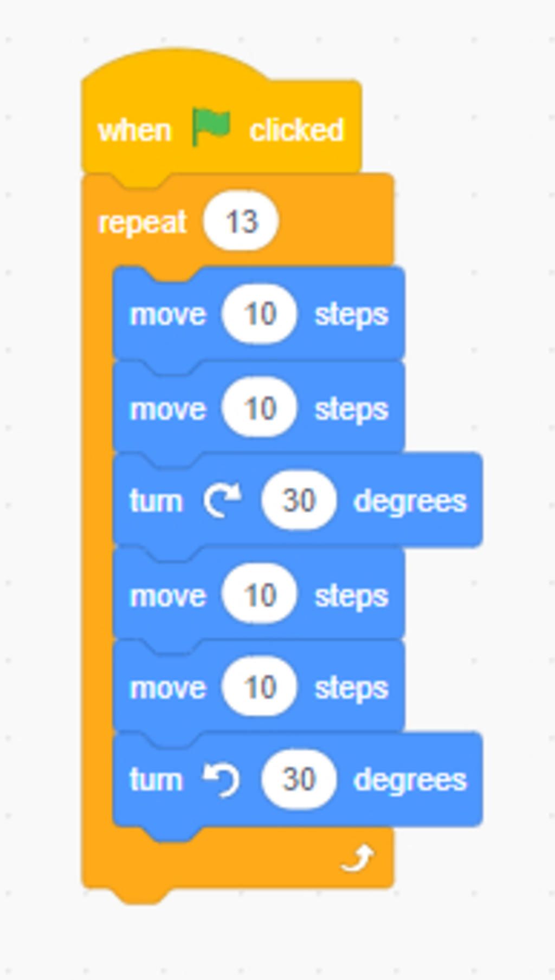
Task: Click "move" label on the first move block
Action: click(168, 315)
